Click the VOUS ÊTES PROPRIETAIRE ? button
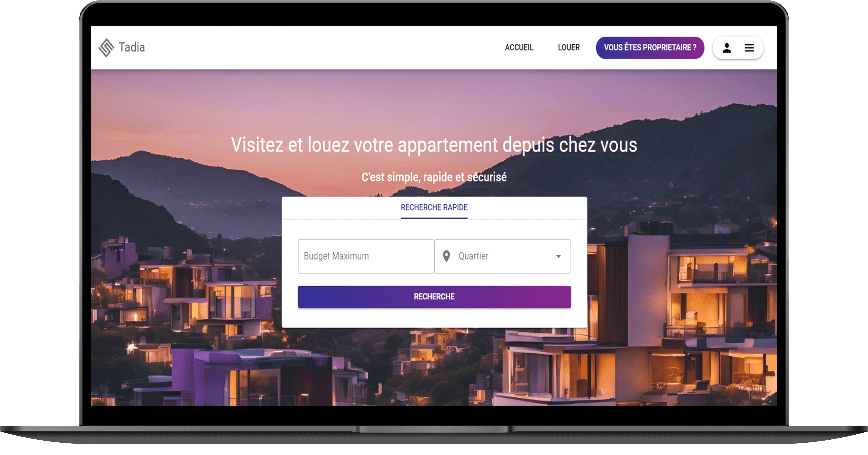Image resolution: width=868 pixels, height=455 pixels. click(650, 48)
